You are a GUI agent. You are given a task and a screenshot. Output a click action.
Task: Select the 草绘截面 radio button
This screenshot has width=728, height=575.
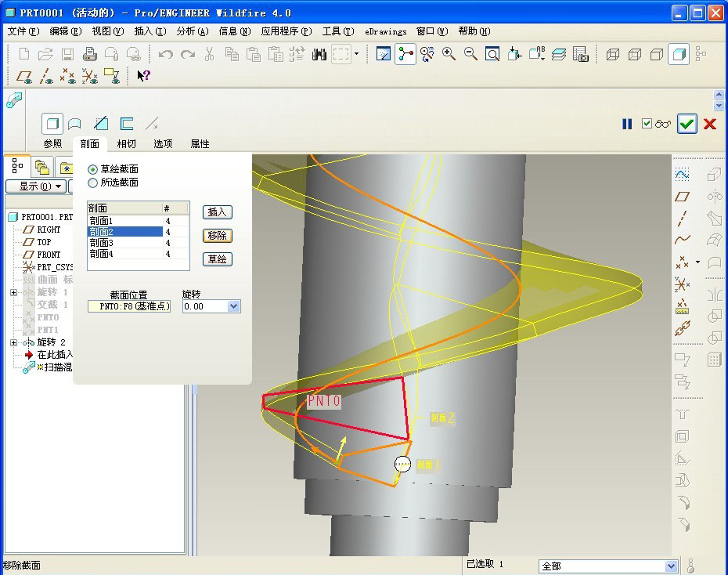point(93,169)
